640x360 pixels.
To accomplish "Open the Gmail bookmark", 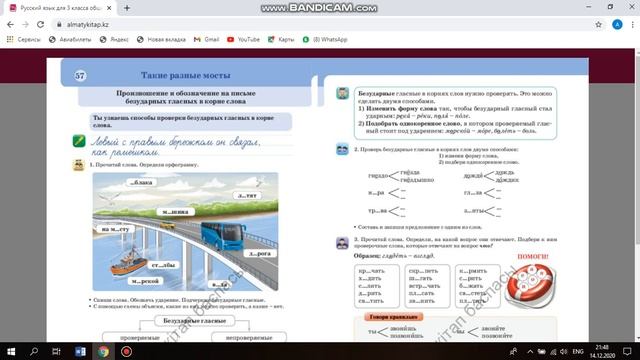I will [x=207, y=40].
